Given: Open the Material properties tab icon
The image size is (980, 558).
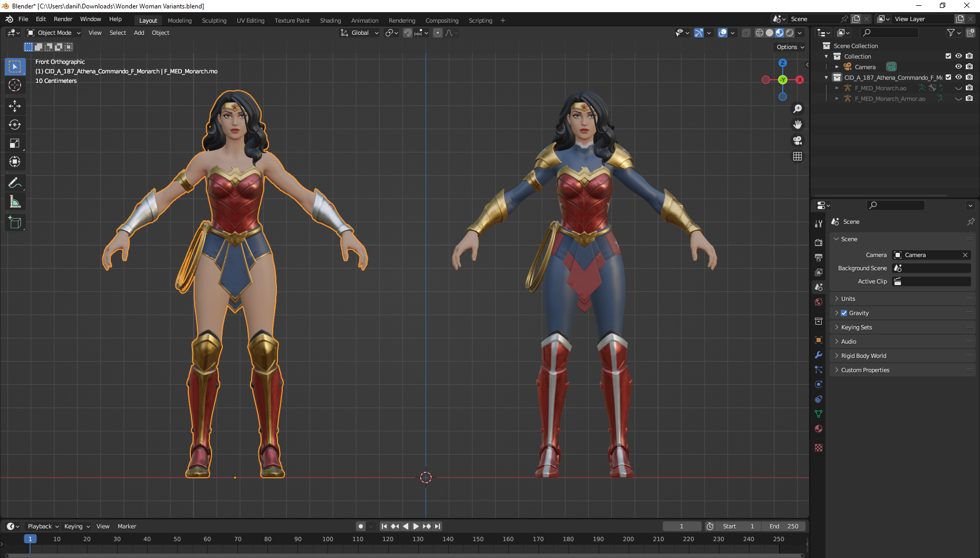Looking at the screenshot, I should click(x=819, y=429).
